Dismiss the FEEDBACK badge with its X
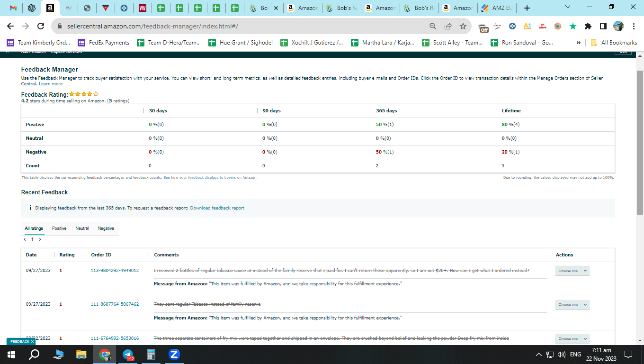644x364 pixels. point(32,341)
